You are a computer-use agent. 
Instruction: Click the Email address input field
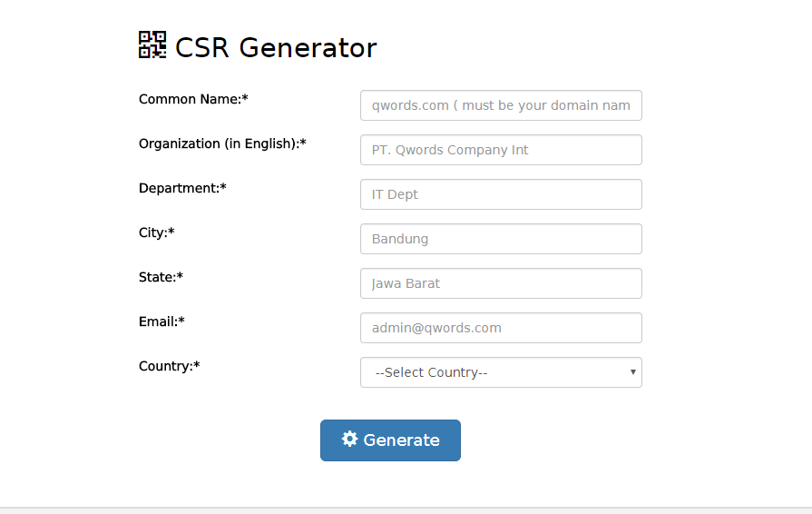point(501,328)
